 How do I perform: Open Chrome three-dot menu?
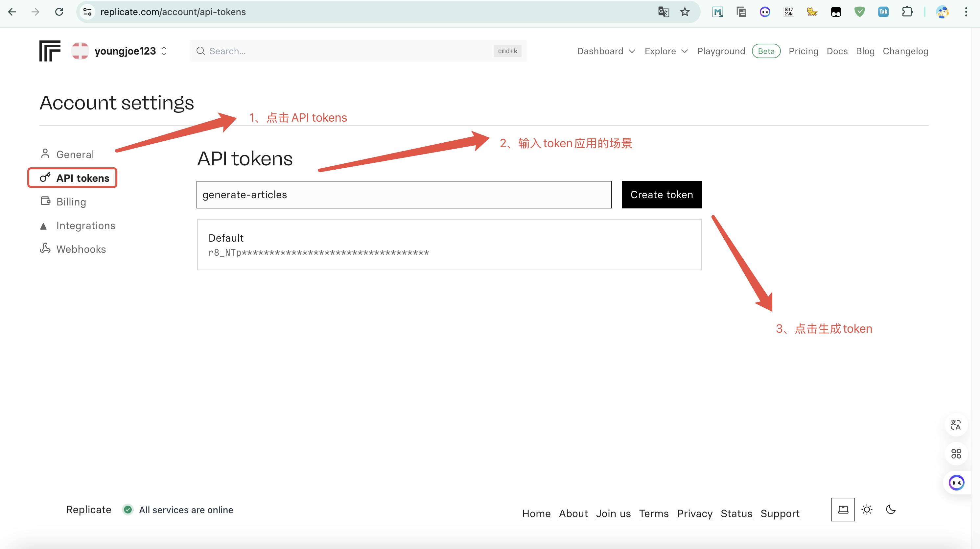coord(966,12)
